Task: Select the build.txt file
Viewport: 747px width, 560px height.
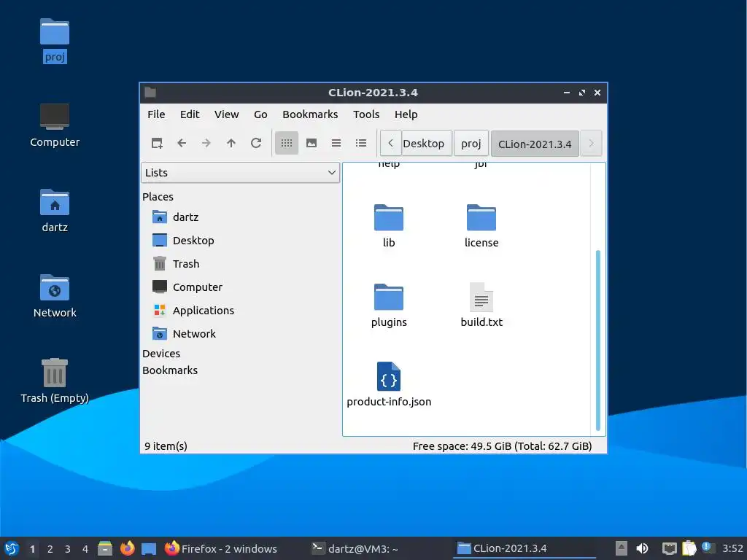Action: click(481, 306)
